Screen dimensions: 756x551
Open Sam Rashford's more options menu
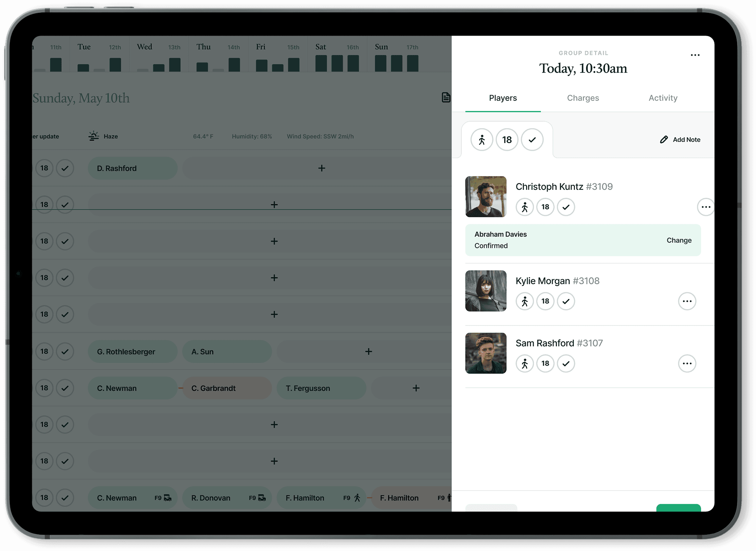coord(687,364)
